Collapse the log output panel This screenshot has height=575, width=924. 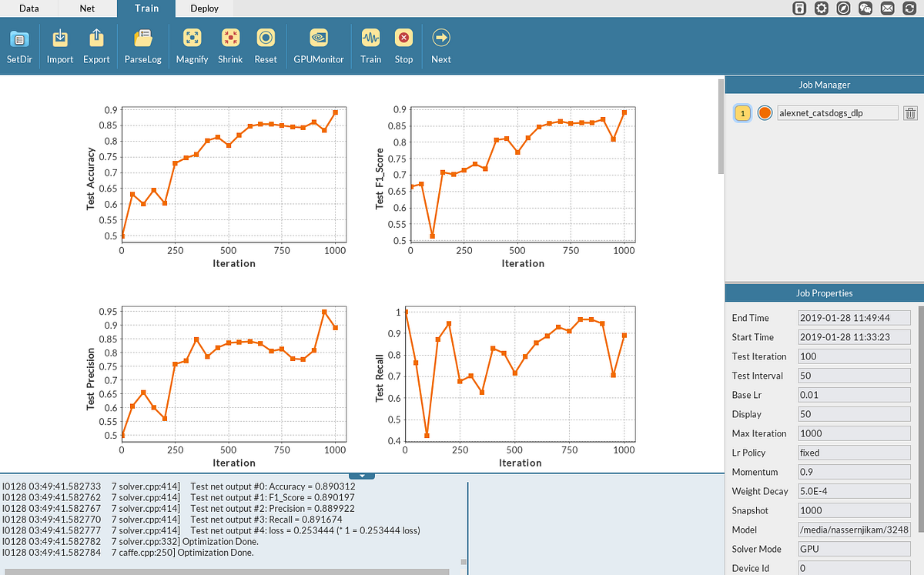click(x=362, y=475)
